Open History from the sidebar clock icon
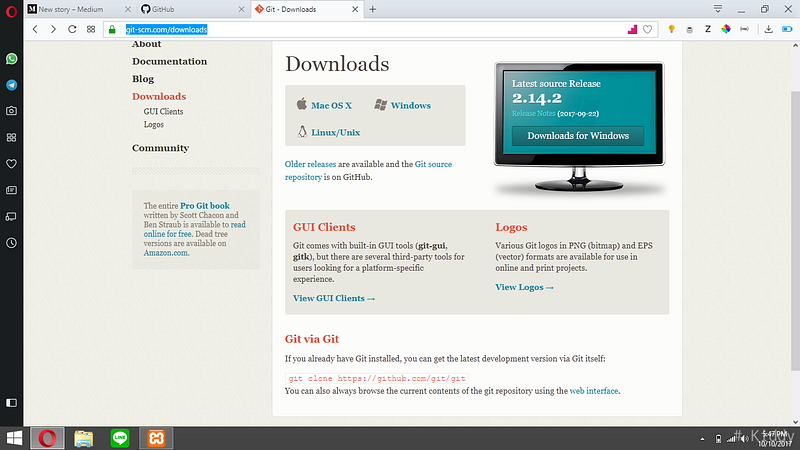The height and width of the screenshot is (450, 800). (x=11, y=243)
